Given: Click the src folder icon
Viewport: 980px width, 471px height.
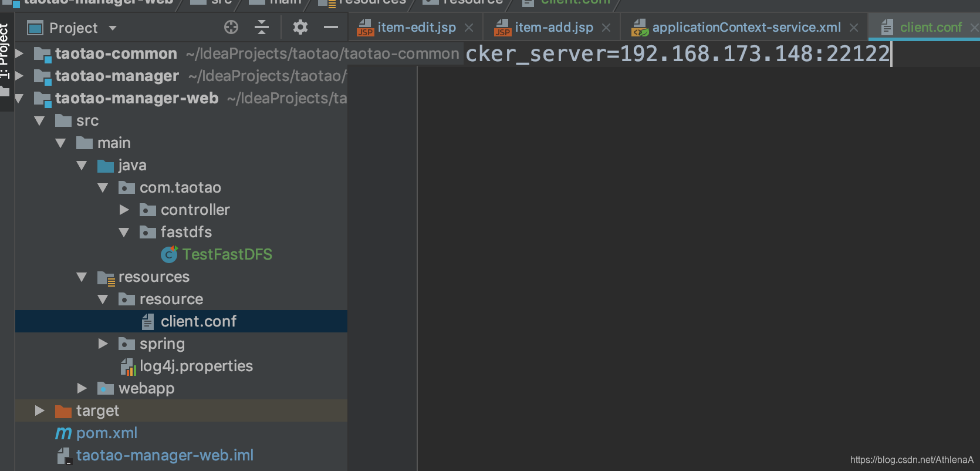Looking at the screenshot, I should [63, 121].
